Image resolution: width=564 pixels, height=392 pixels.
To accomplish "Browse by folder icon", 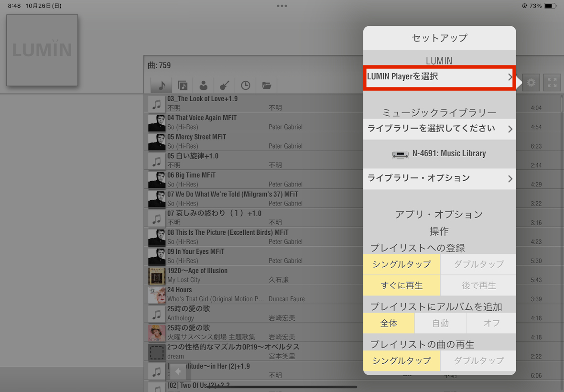I will (x=267, y=86).
